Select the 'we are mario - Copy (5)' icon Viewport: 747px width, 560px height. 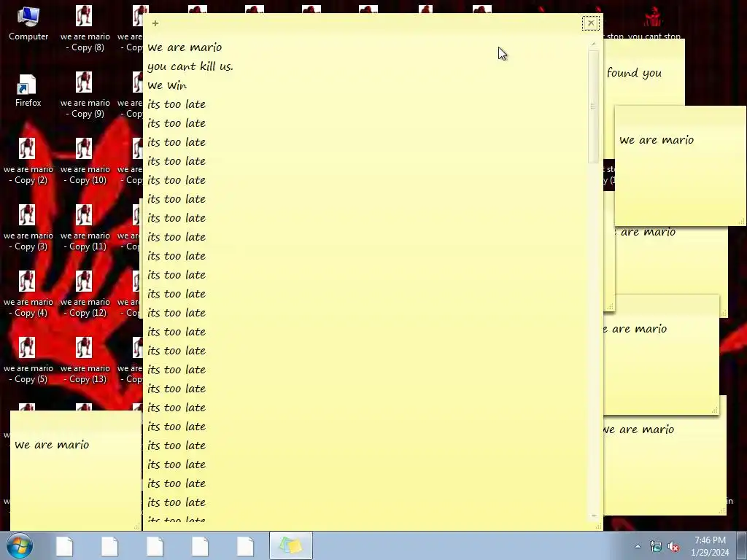click(28, 360)
